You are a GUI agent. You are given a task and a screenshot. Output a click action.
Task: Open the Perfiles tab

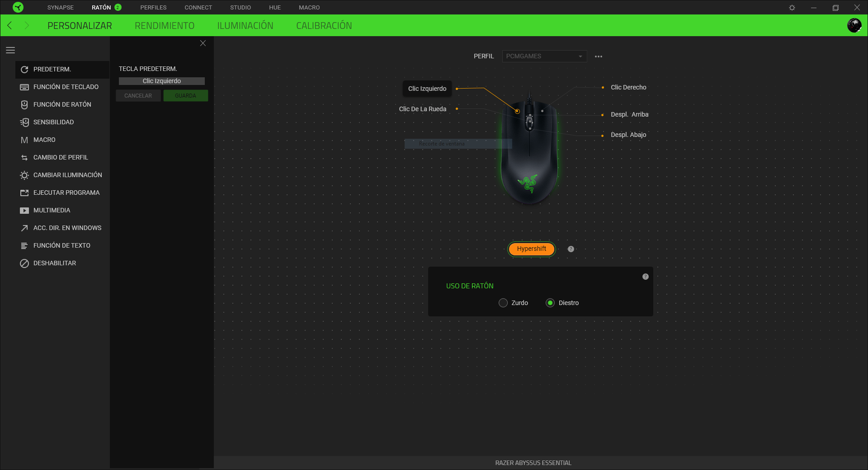(153, 8)
